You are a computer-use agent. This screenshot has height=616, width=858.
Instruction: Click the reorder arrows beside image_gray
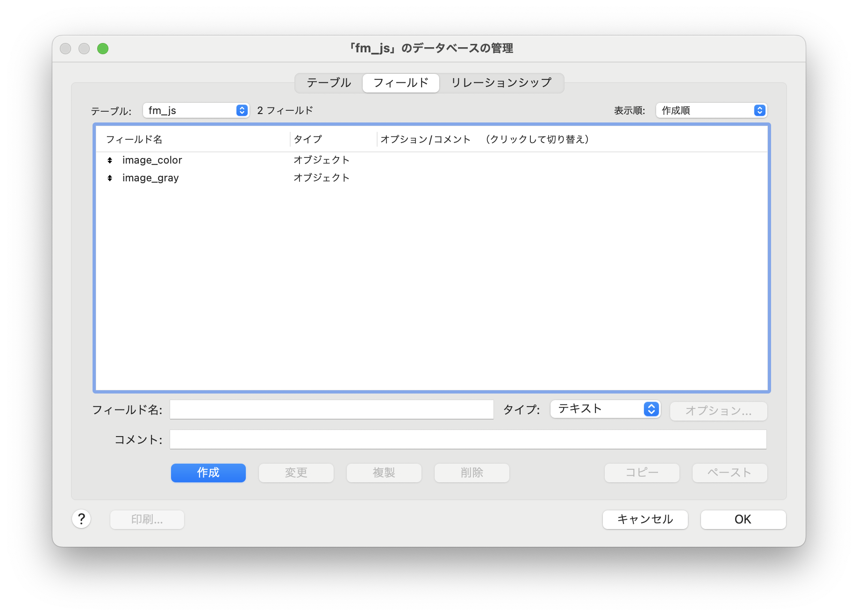(x=110, y=178)
